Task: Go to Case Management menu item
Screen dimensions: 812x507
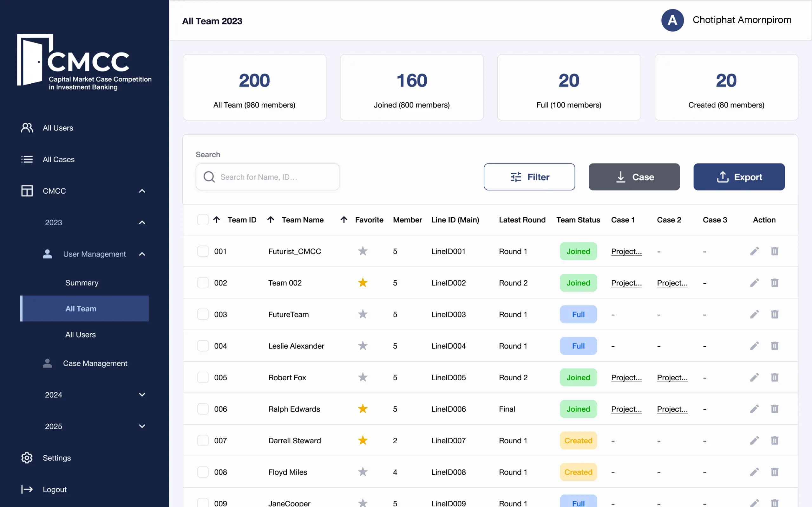Action: (x=95, y=363)
